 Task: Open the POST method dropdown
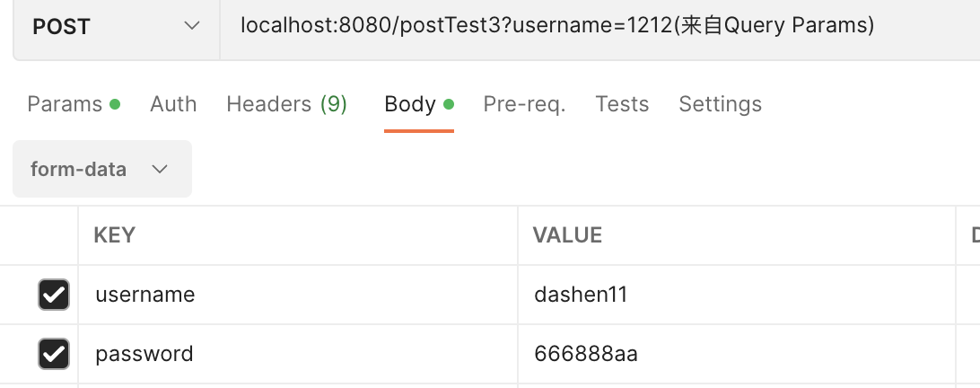click(115, 27)
